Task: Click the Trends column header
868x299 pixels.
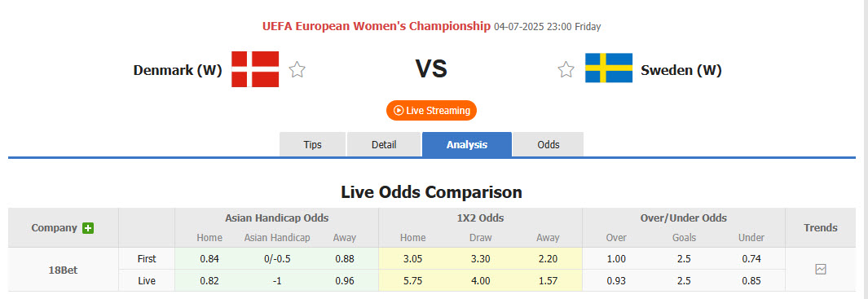Action: pos(821,227)
